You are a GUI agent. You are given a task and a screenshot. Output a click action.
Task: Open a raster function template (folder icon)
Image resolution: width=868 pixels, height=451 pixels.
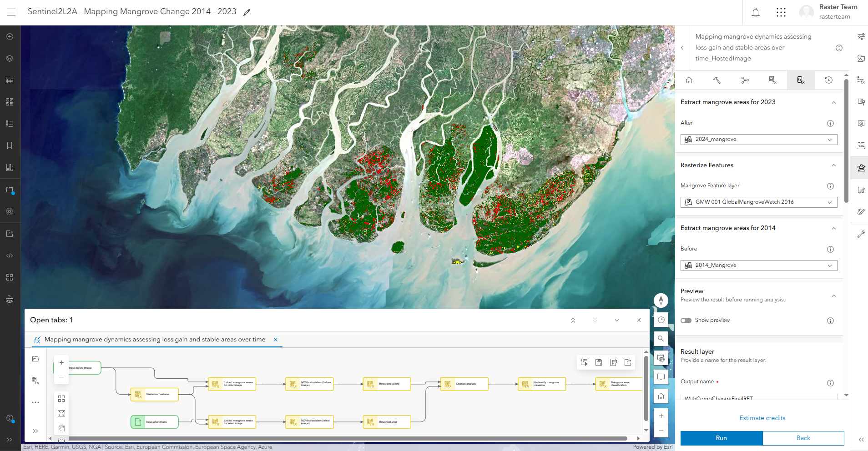(x=35, y=359)
